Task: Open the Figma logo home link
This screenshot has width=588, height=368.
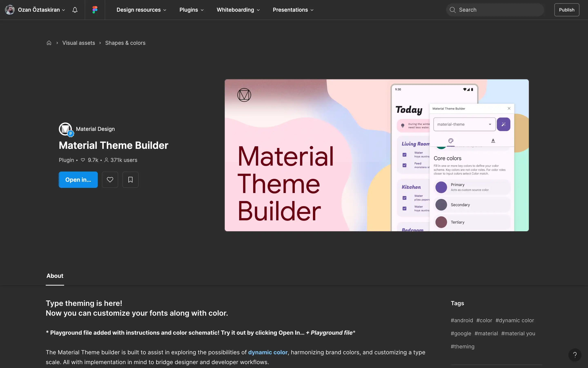Action: [x=95, y=10]
